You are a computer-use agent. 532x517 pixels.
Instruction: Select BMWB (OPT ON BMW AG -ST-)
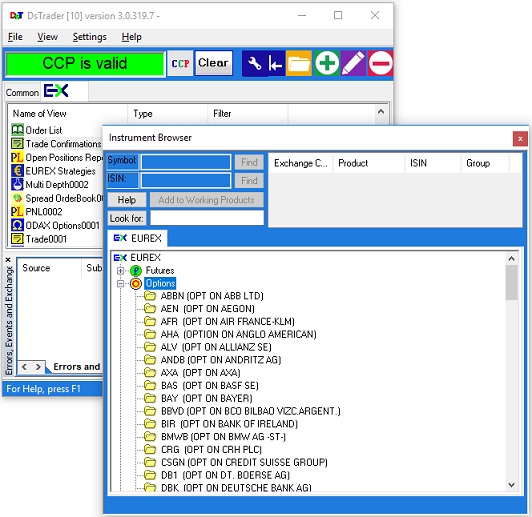[223, 437]
